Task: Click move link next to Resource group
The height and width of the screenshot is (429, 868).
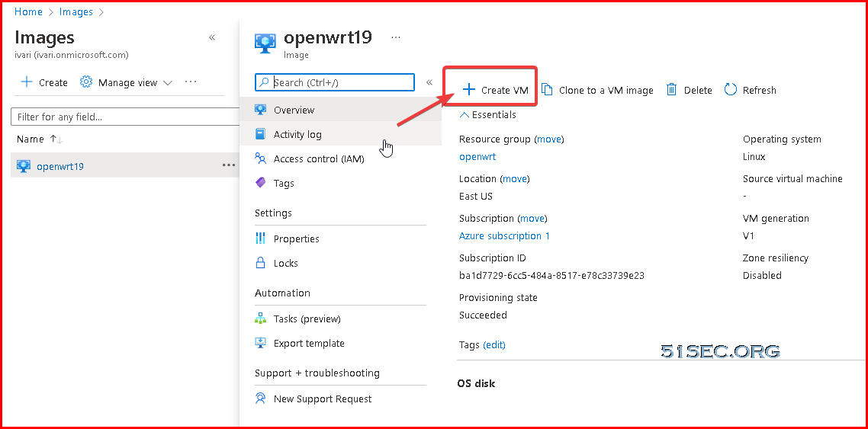Action: pos(549,139)
